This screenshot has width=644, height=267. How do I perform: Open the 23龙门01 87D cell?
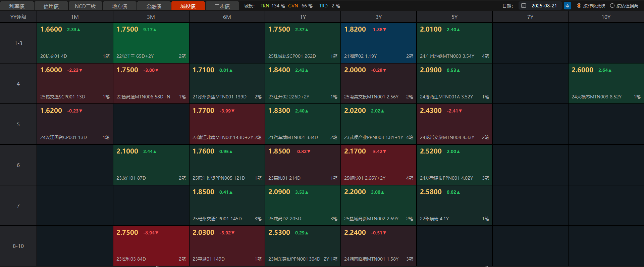(x=151, y=165)
